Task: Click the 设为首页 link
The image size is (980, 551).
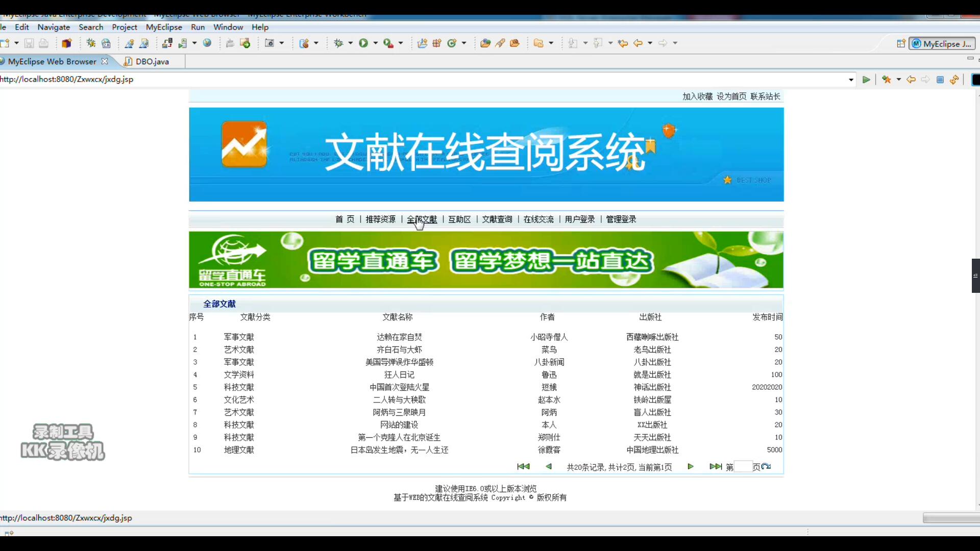Action: tap(731, 96)
